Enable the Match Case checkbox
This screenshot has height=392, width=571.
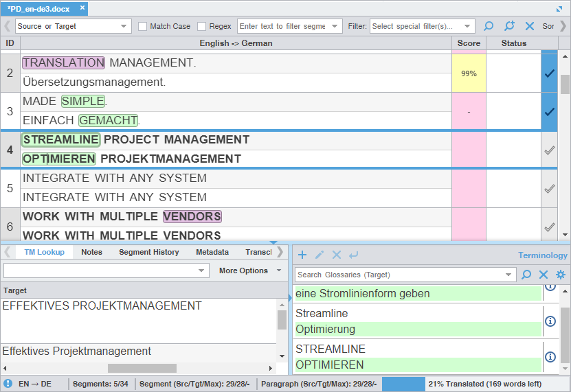pos(143,26)
